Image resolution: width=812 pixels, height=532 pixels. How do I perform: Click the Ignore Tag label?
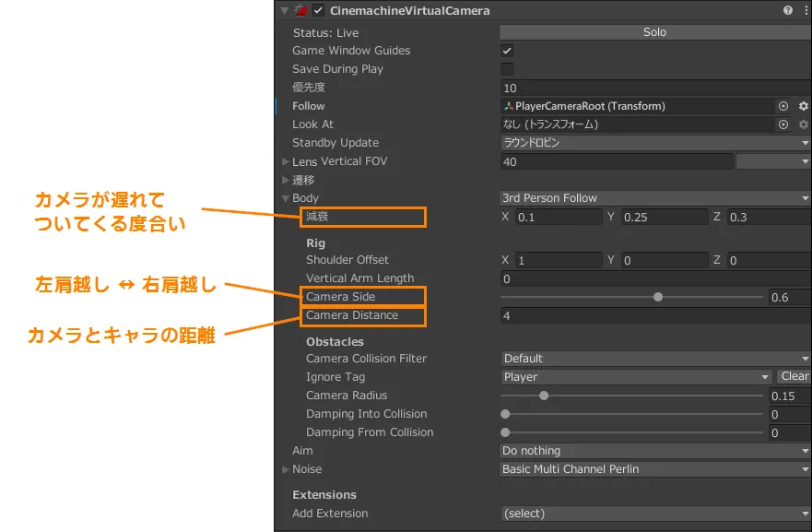click(x=335, y=377)
